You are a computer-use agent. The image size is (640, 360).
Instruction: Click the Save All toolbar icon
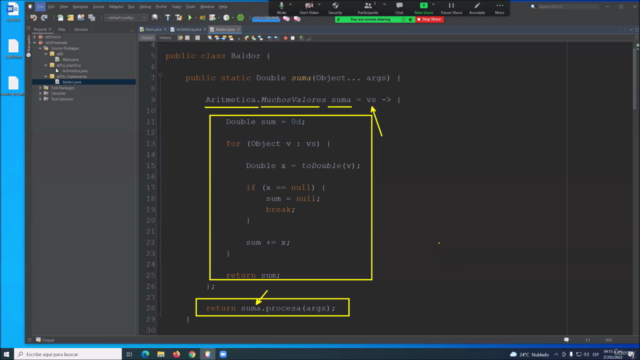click(91, 18)
